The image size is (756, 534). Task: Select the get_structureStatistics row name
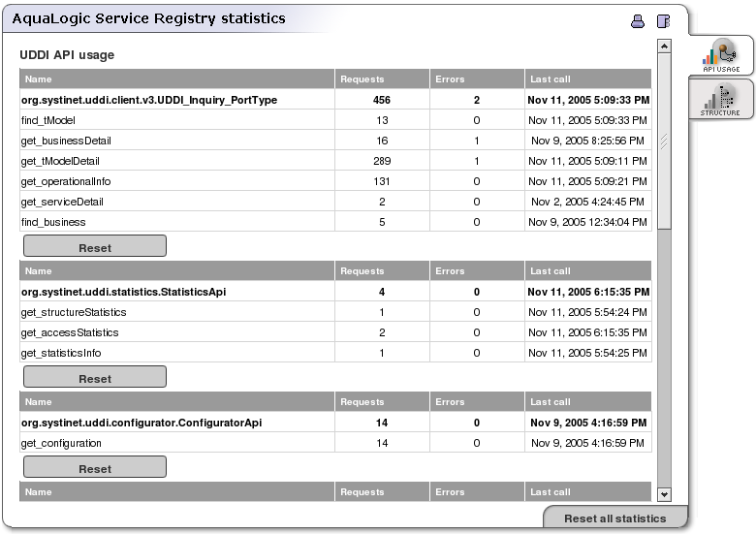[74, 312]
